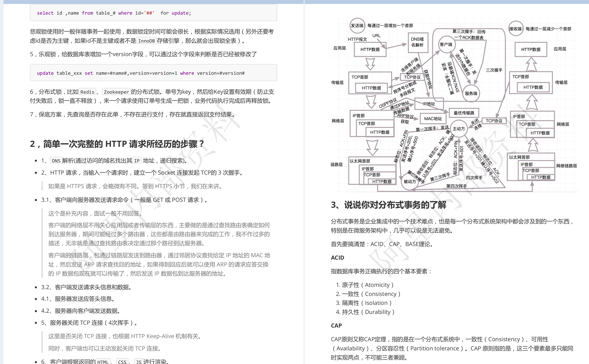Screen dimensions: 589x364
Task: Click the Zookeeper inline code tag
Action: 116,92
